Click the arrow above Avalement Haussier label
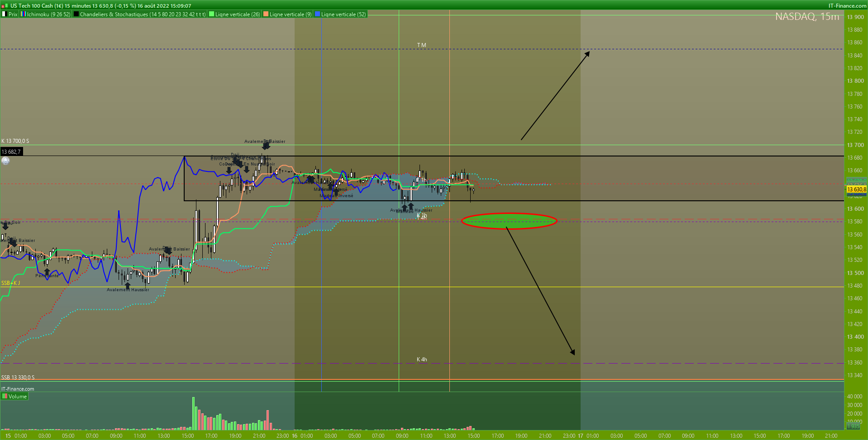Viewport: 868px width, 440px height. click(128, 286)
